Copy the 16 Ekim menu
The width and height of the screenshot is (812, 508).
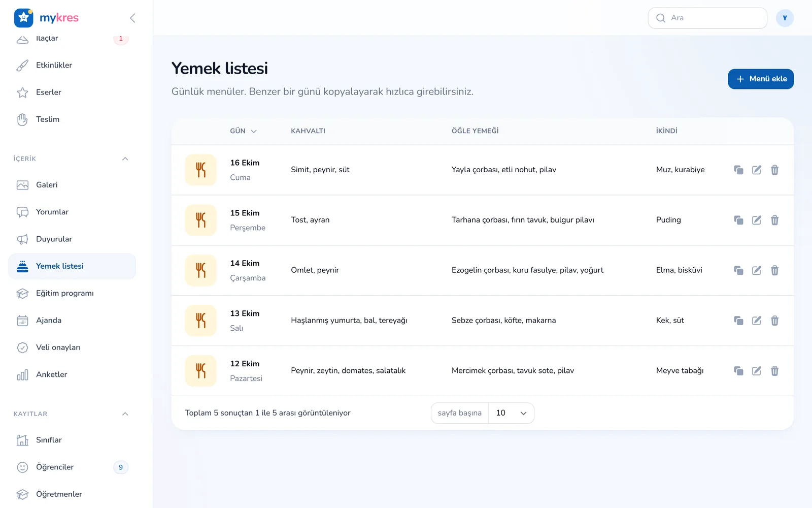coord(738,170)
